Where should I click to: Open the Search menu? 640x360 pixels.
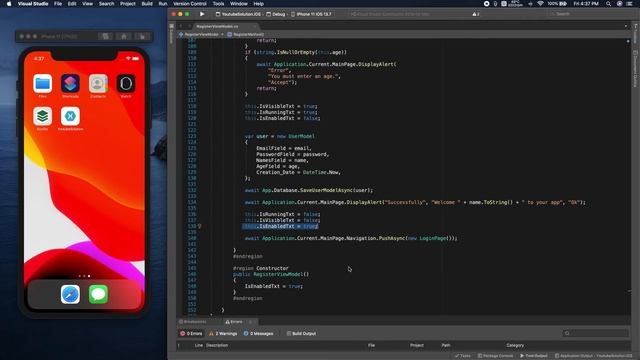[x=106, y=4]
